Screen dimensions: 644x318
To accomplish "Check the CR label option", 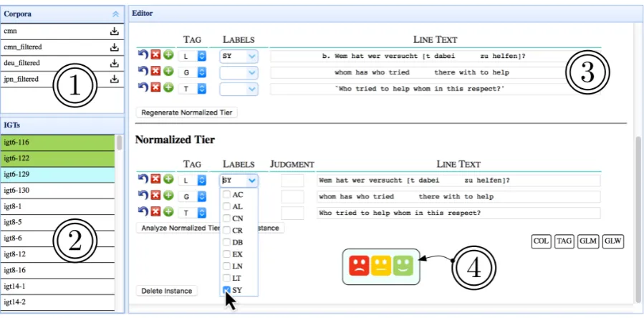I will (x=226, y=231).
